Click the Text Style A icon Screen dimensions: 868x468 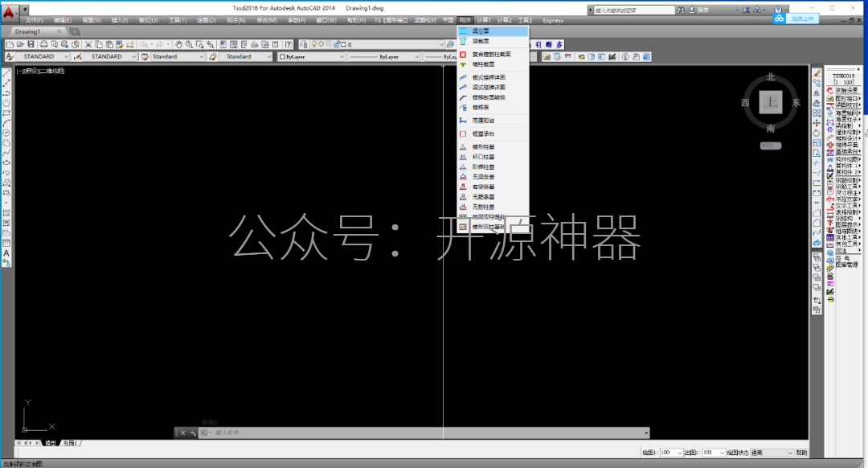point(10,56)
